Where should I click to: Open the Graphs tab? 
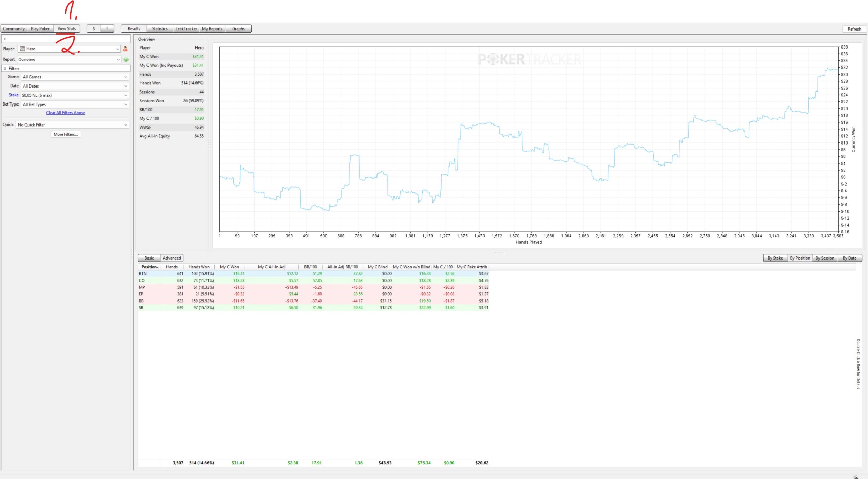click(x=238, y=29)
